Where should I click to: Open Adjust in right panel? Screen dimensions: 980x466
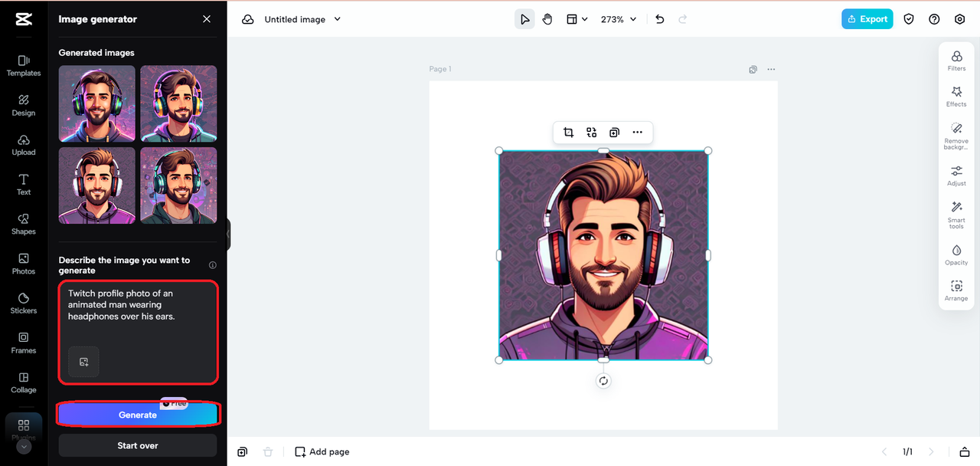click(956, 176)
